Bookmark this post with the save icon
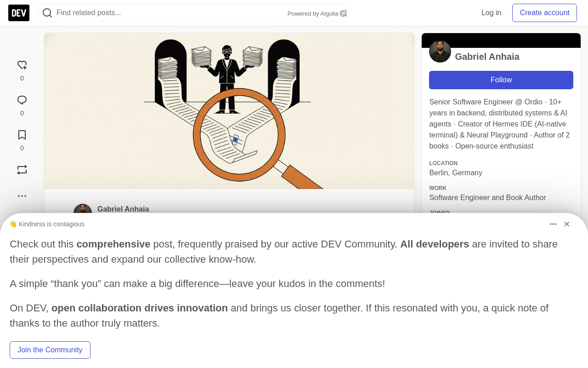 point(22,135)
